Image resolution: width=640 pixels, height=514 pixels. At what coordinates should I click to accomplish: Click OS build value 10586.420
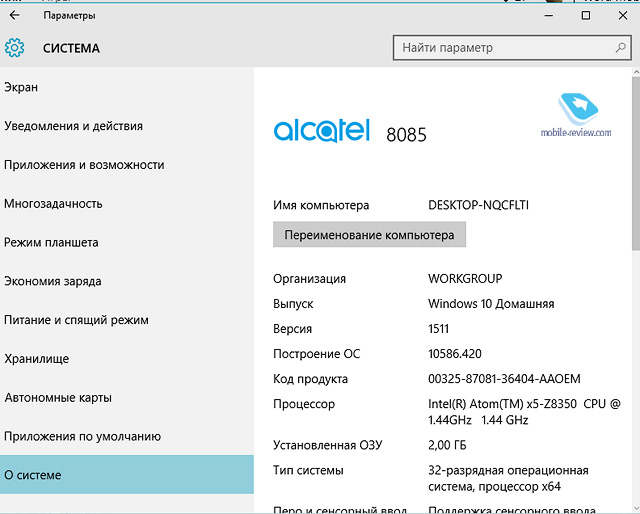pyautogui.click(x=455, y=354)
